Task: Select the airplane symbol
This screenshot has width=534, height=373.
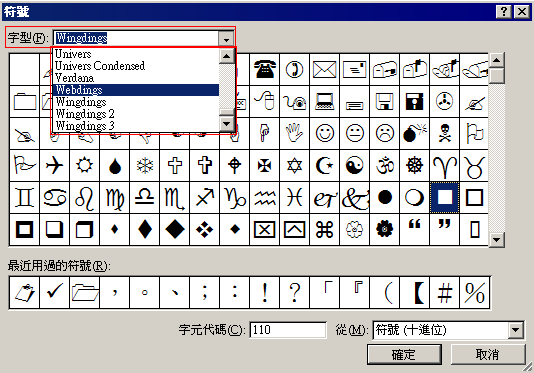Action: pos(54,166)
